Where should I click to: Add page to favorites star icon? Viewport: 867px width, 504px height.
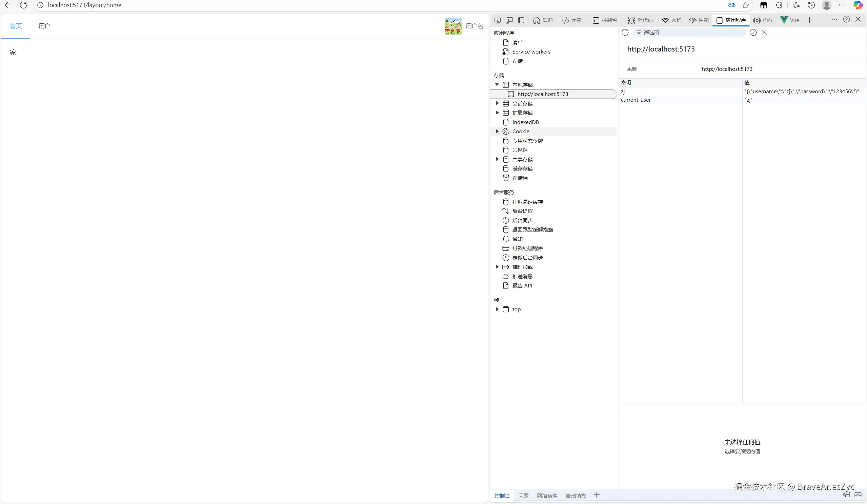tap(745, 5)
